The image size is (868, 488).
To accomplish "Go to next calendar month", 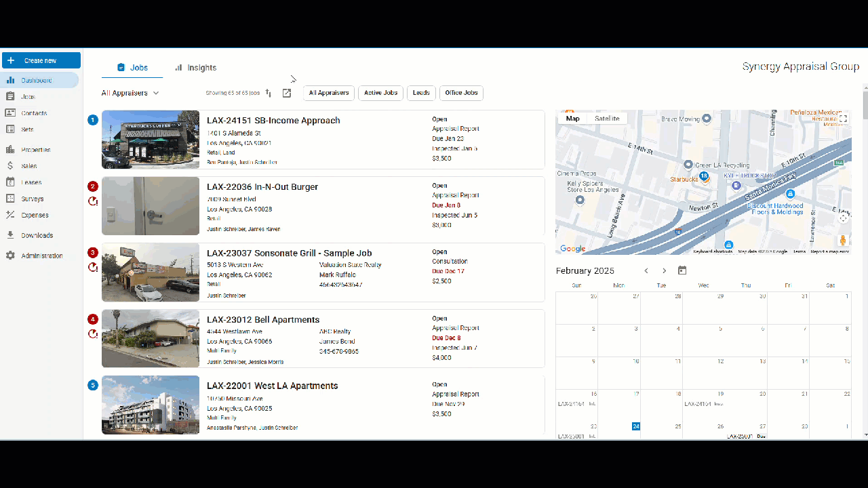I will pos(665,270).
